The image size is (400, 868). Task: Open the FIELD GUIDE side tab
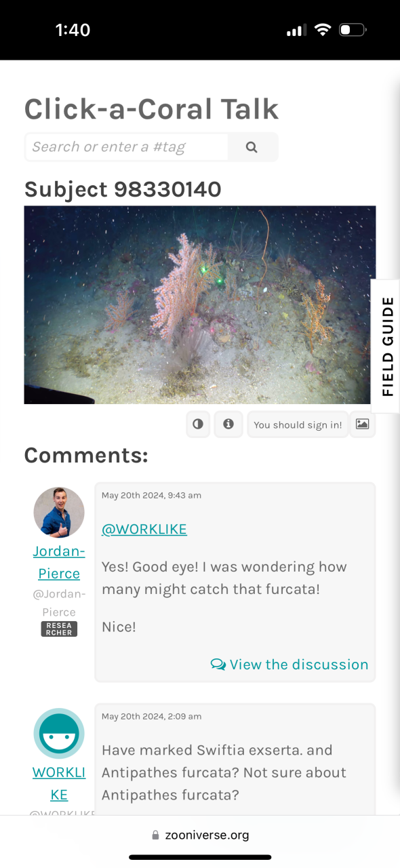coord(386,346)
